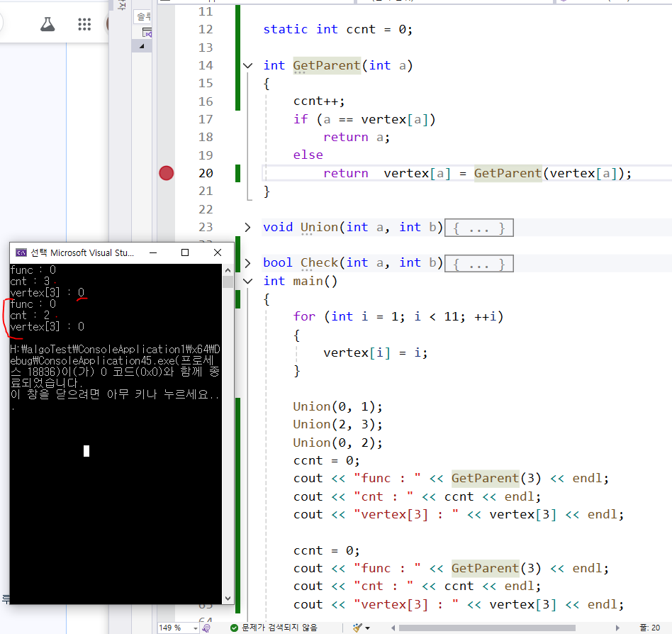The image size is (672, 634).
Task: Collapse the GetParent function fold arrow
Action: pyautogui.click(x=247, y=65)
